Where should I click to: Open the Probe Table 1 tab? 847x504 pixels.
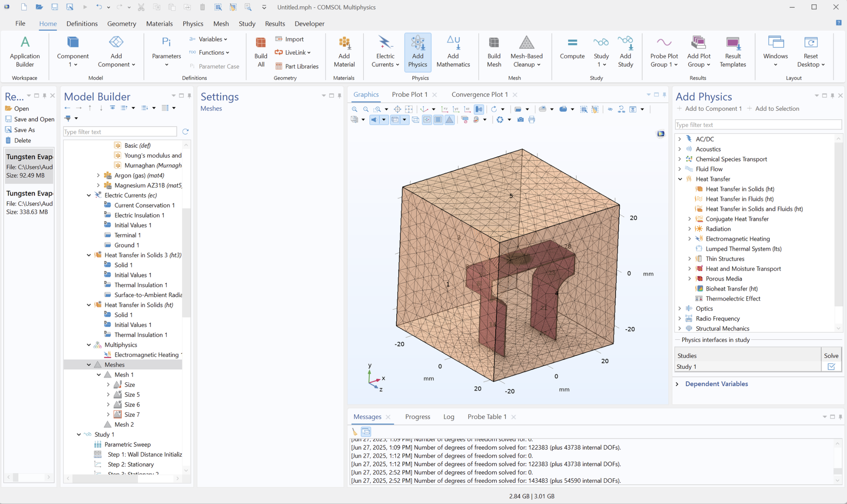[487, 416]
